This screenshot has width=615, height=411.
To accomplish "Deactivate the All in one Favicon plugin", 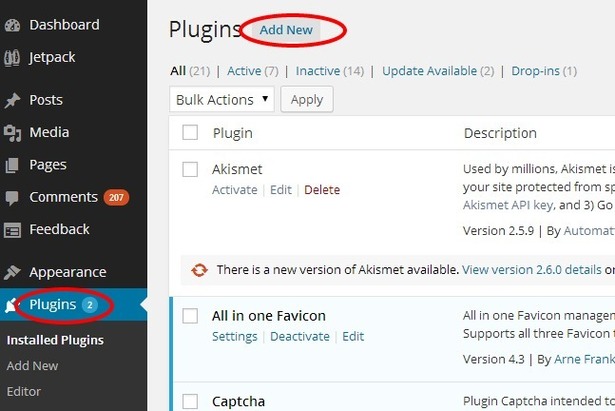I will [300, 336].
